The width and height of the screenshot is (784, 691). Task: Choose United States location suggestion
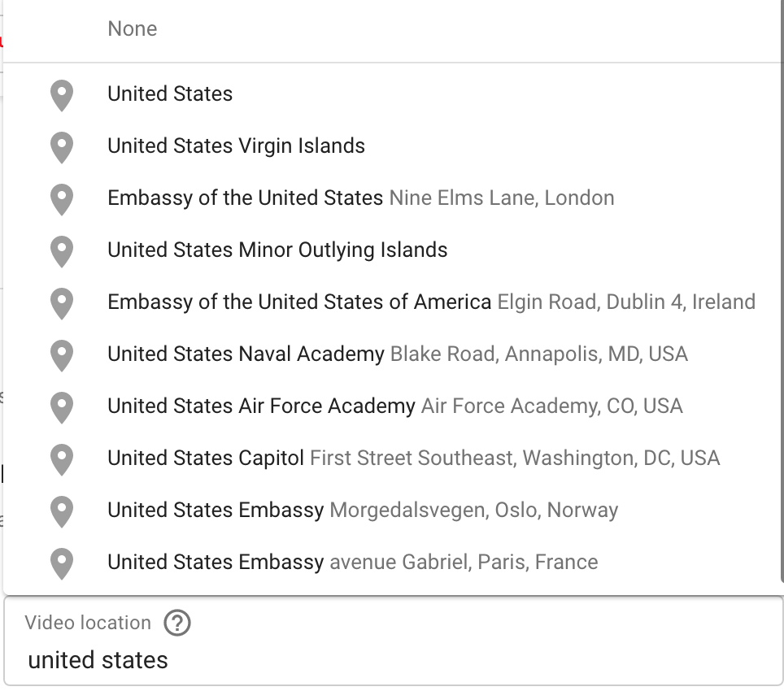point(392,94)
